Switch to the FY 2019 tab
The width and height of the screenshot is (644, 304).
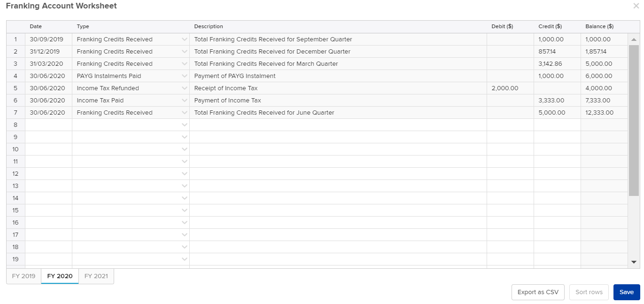click(23, 276)
